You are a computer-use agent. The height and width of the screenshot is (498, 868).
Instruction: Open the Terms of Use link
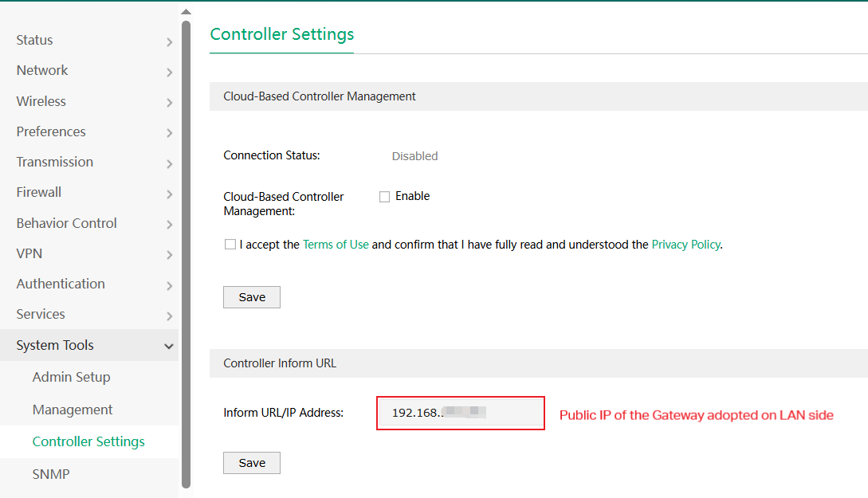pyautogui.click(x=336, y=245)
